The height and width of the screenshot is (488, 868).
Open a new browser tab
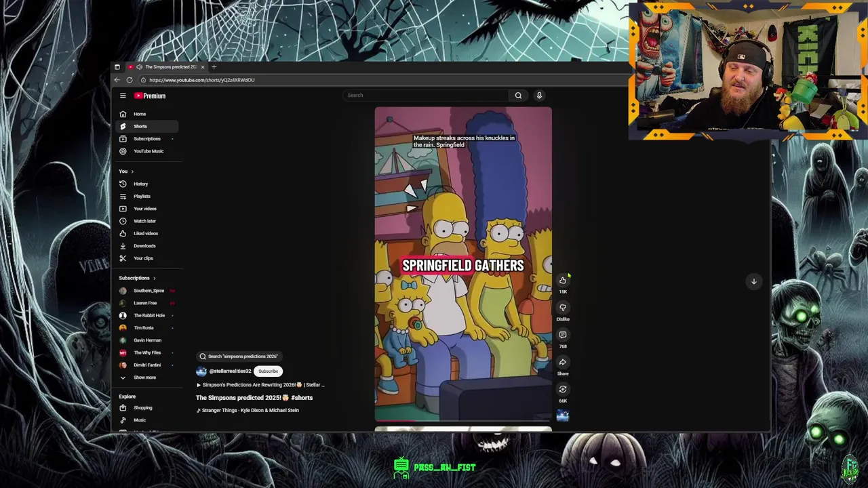(x=214, y=67)
